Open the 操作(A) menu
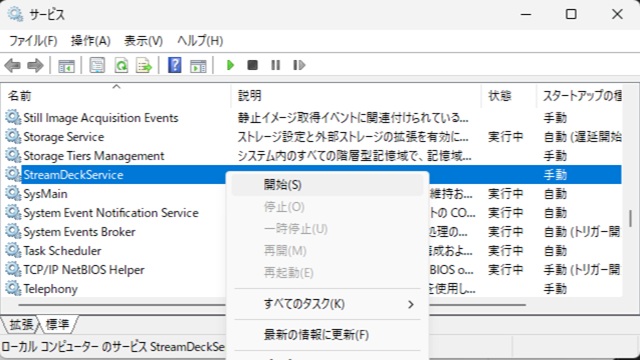 (91, 41)
